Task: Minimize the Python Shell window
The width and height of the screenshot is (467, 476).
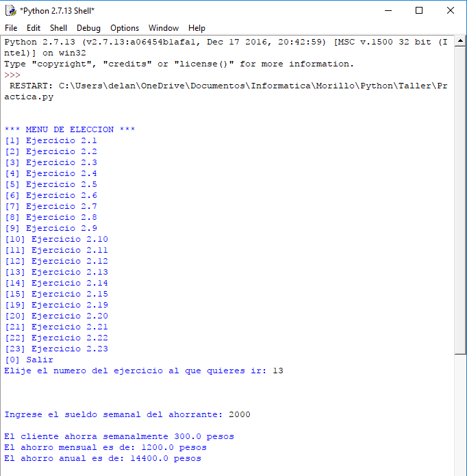Action: [x=388, y=11]
